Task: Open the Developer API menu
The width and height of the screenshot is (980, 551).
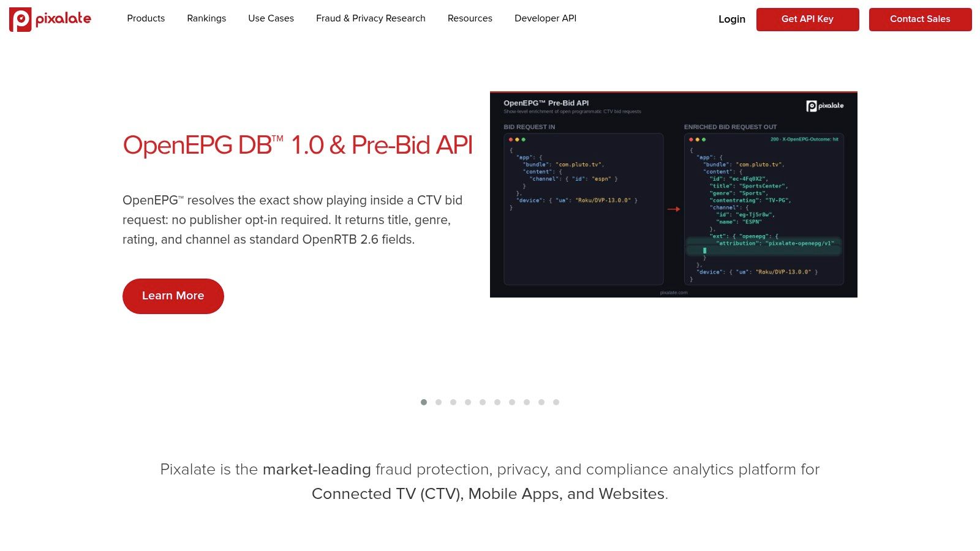Action: pos(545,18)
